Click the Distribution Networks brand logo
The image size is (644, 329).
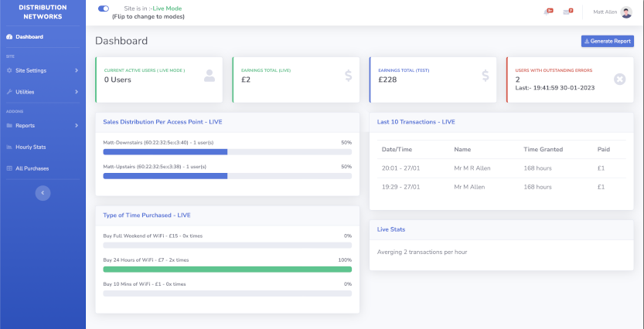(x=43, y=12)
